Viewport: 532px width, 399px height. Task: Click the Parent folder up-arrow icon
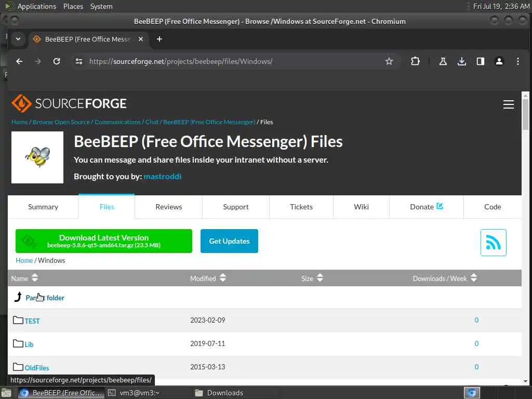tap(18, 297)
